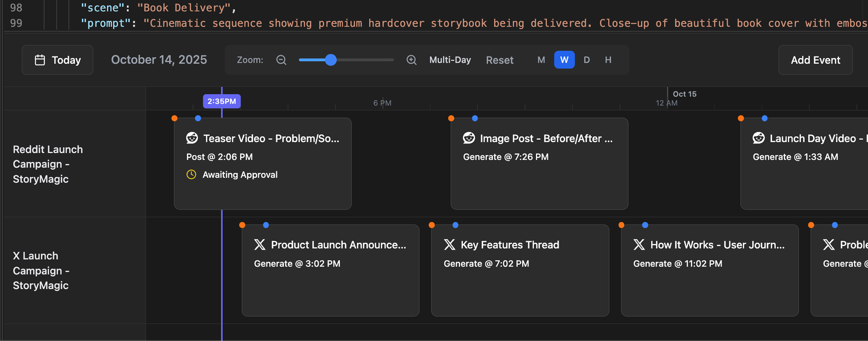Switch to the D day view
This screenshot has width=868, height=341.
587,60
